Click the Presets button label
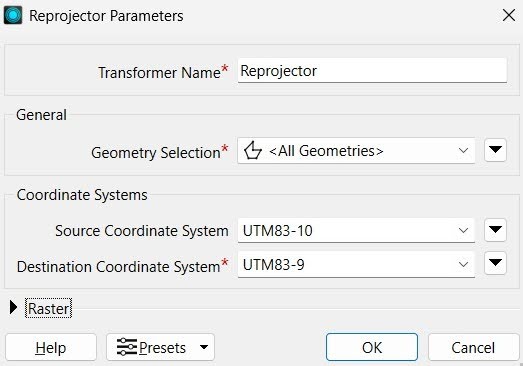 [162, 348]
